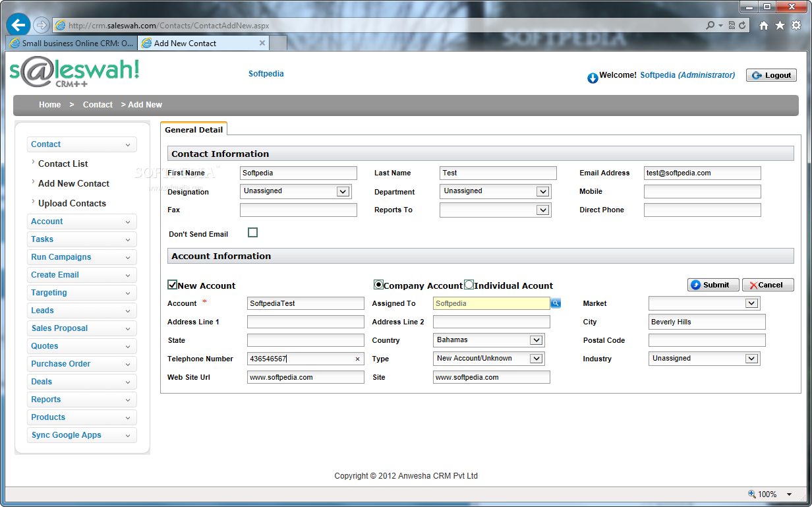Image resolution: width=812 pixels, height=507 pixels.
Task: Click into the Web Site Url field
Action: (306, 377)
